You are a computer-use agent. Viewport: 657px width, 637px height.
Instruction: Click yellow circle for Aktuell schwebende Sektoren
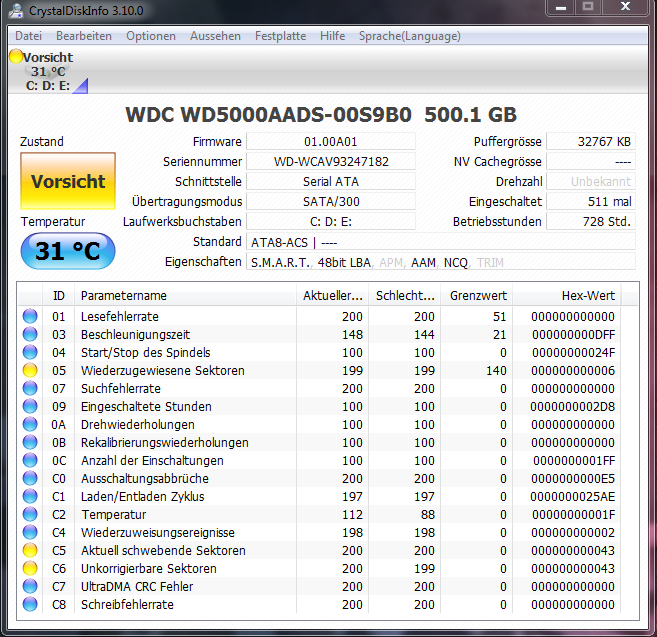[x=30, y=550]
